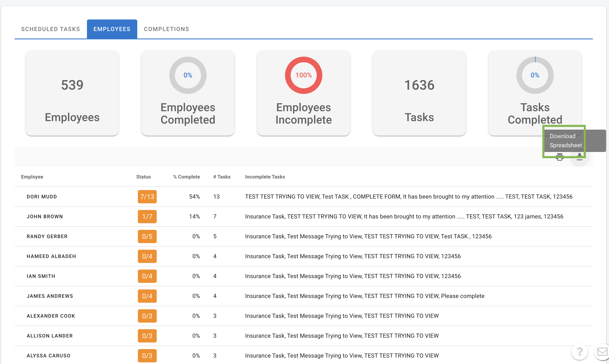Viewport: 609px width, 364px height.
Task: Click the print icon above the table
Action: (x=560, y=157)
